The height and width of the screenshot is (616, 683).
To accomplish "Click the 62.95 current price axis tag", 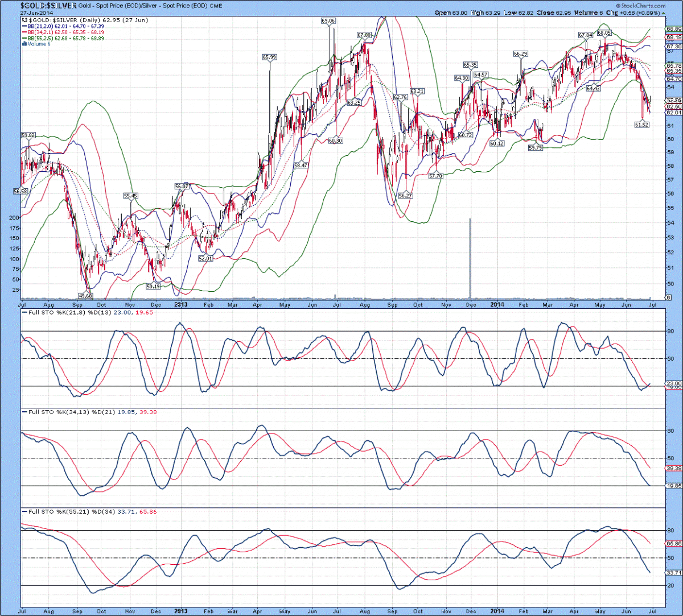I will tap(673, 100).
